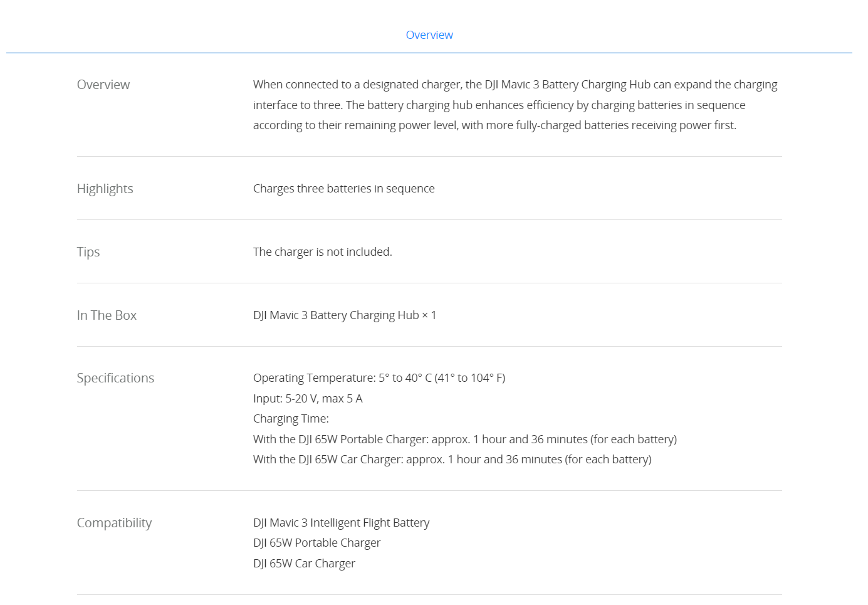Click the Overview section heading on left

[103, 85]
